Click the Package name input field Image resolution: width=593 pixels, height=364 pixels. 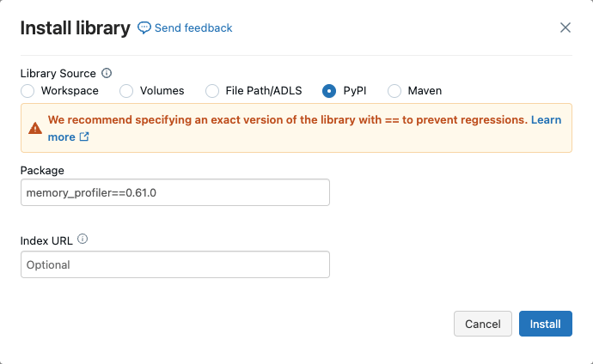174,192
